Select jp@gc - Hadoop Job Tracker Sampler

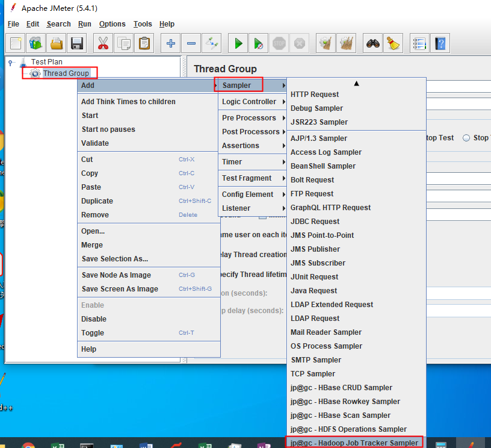click(355, 442)
